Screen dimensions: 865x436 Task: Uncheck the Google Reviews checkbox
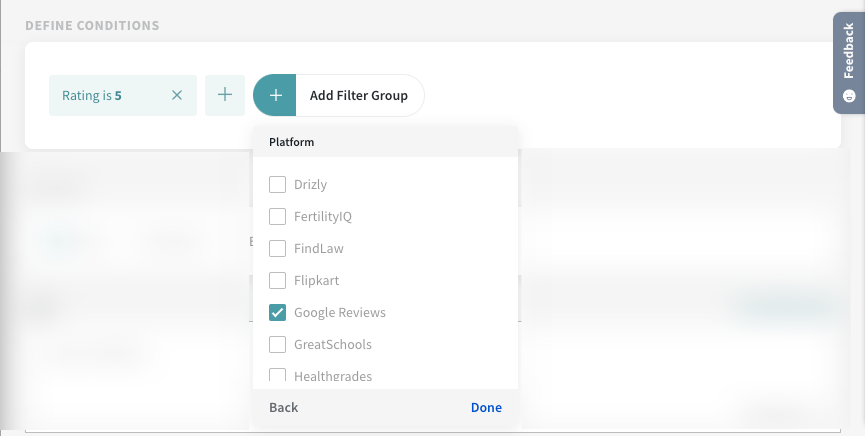pos(278,312)
